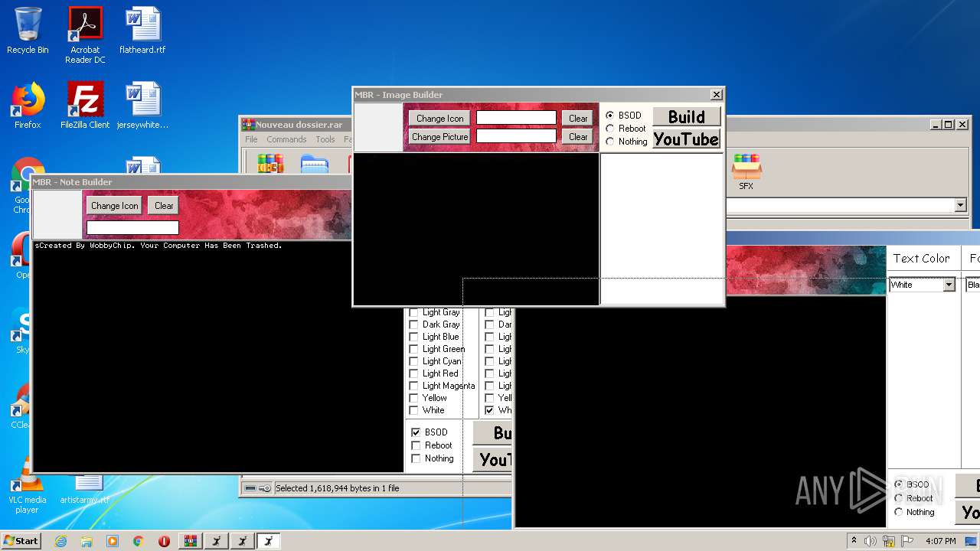Check Light Red color checkbox
Image resolution: width=980 pixels, height=551 pixels.
tap(413, 373)
